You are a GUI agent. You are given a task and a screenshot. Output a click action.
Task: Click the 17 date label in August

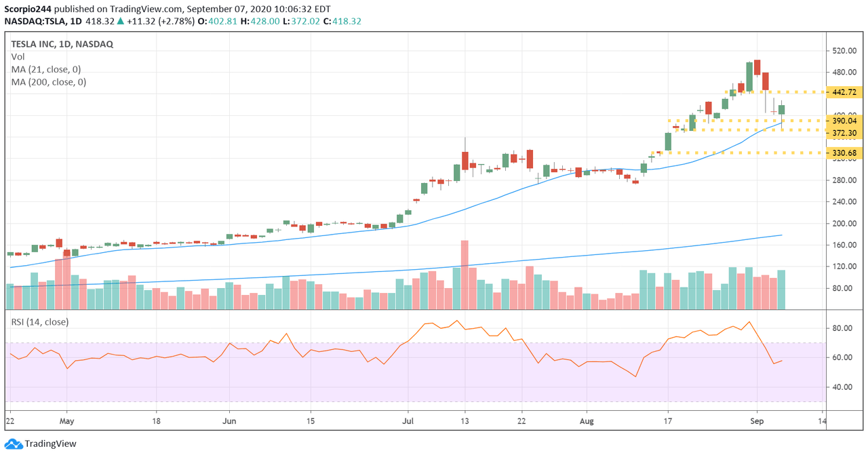pos(668,420)
